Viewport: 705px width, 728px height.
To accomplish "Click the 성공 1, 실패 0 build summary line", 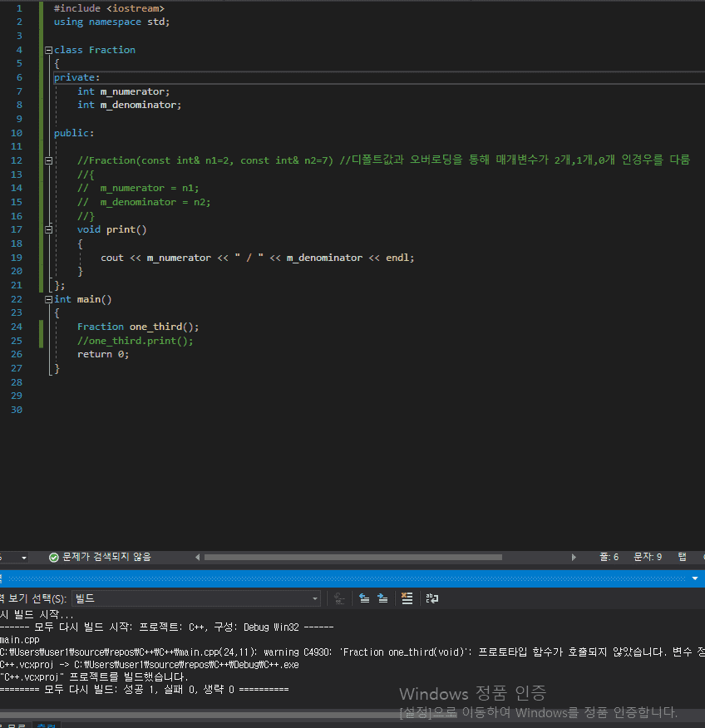I will coord(145,690).
